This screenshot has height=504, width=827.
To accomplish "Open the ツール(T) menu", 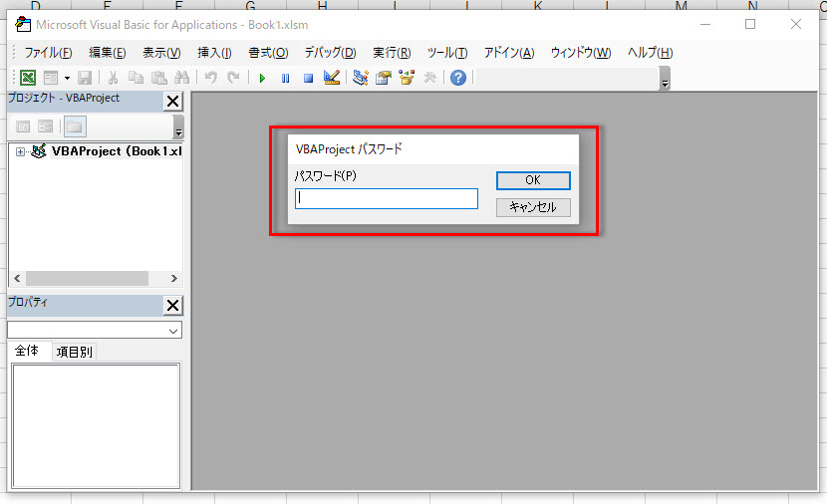I will tap(447, 53).
